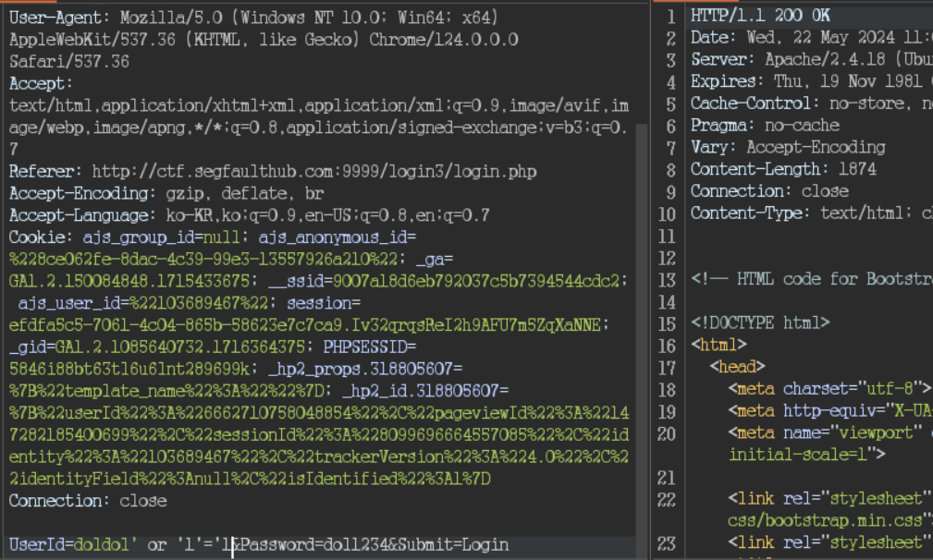The image size is (933, 560).
Task: Click the ajs_group_id cookie name
Action: click(x=139, y=237)
